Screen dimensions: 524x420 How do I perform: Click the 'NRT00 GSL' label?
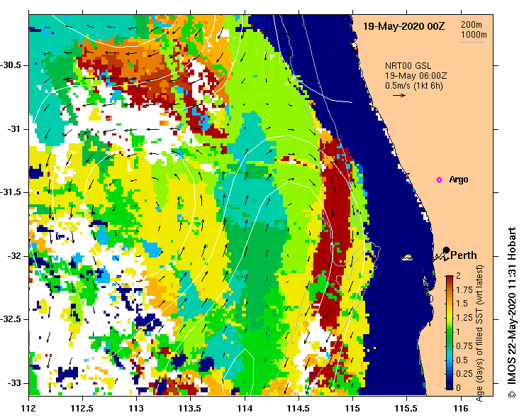[x=408, y=66]
